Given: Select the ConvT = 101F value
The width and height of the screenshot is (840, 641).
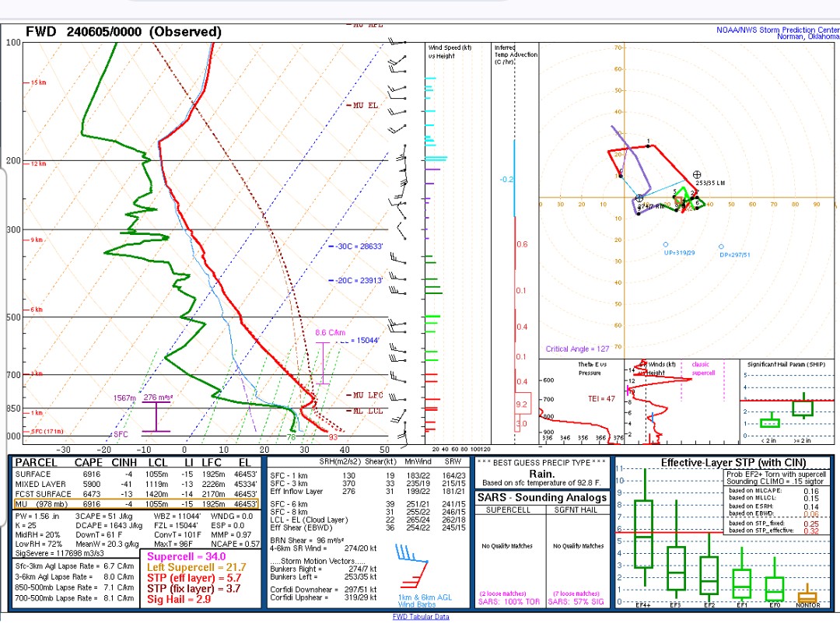Looking at the screenshot, I should 177,535.
